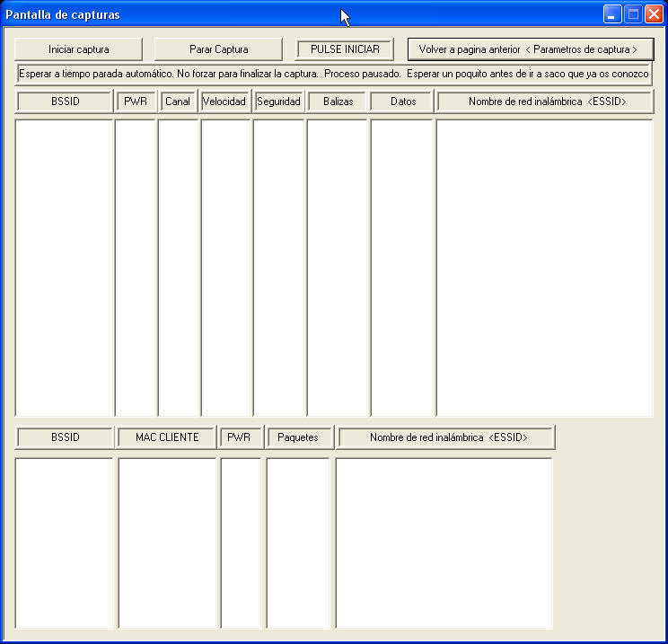The width and height of the screenshot is (668, 644).
Task: Click the list box under upper PWR
Action: pyautogui.click(x=135, y=268)
